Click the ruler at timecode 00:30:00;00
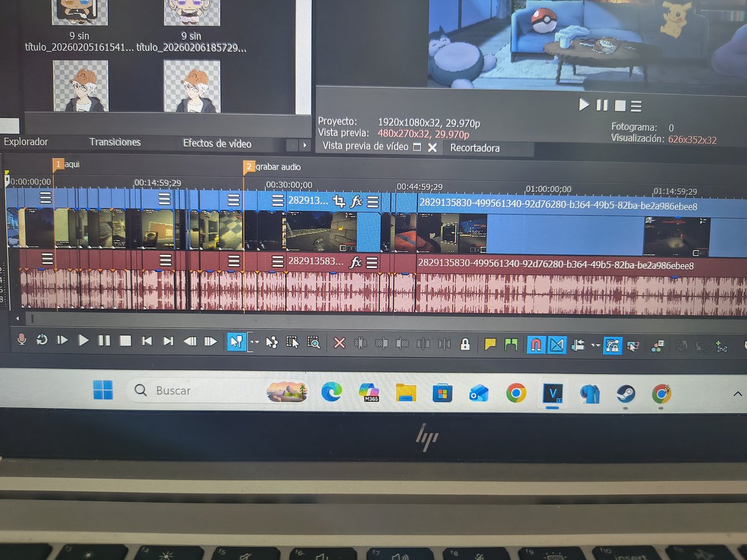Screen dimensions: 747x560 (289, 185)
